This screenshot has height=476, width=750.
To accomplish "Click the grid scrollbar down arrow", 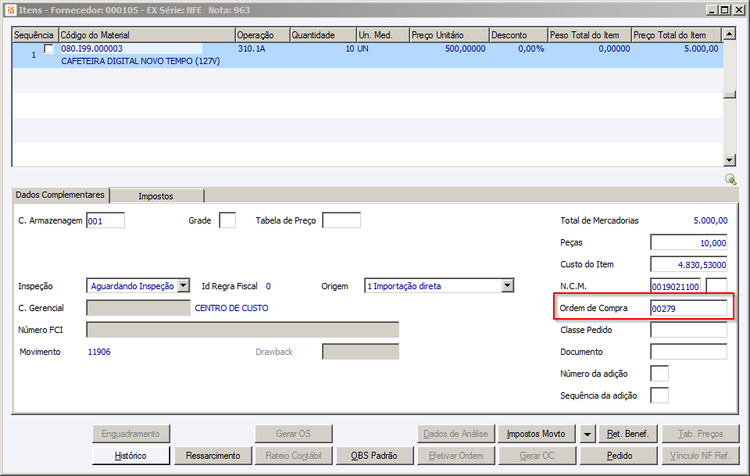I will point(729,160).
